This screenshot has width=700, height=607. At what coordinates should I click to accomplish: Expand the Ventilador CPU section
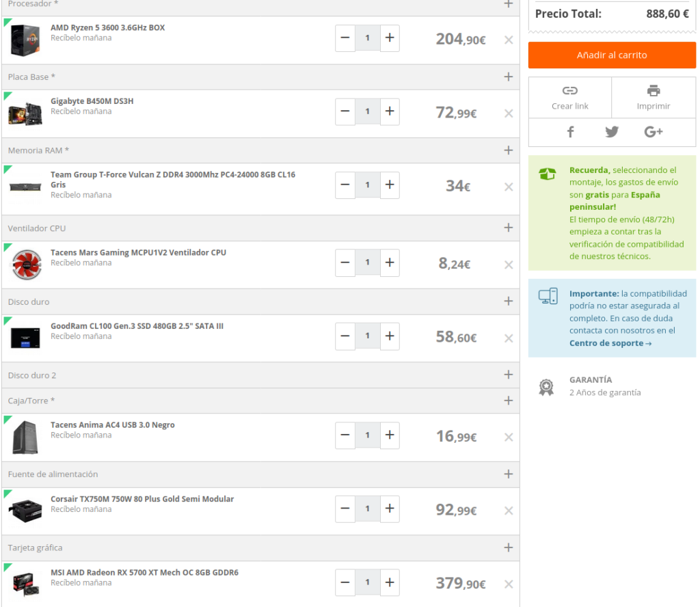coord(509,228)
